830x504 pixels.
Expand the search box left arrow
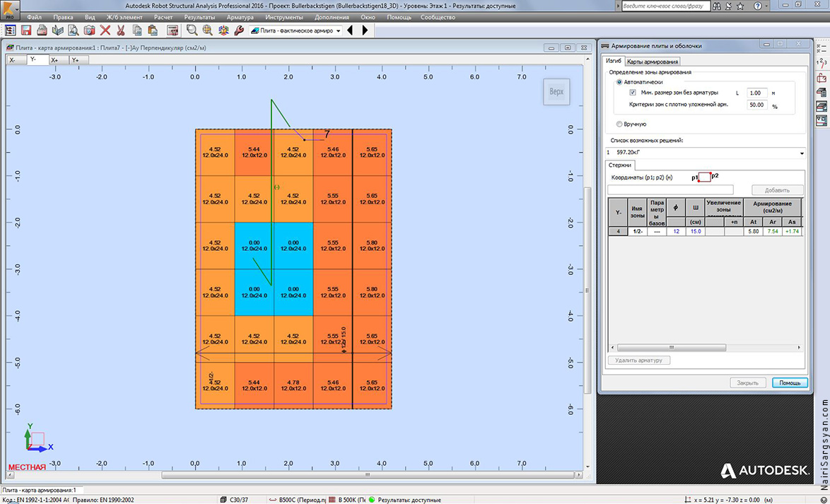click(619, 6)
